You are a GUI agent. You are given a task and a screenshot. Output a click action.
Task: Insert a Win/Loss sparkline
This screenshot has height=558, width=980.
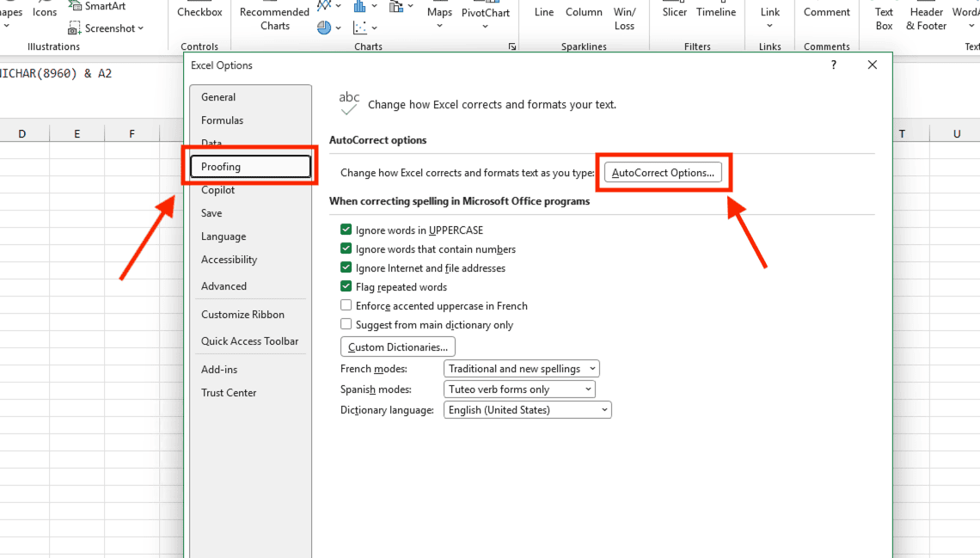624,17
